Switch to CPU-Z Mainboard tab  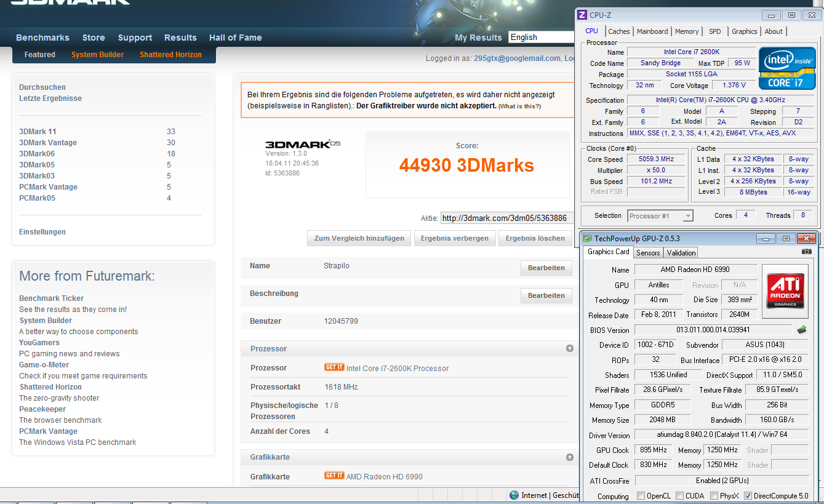coord(652,31)
